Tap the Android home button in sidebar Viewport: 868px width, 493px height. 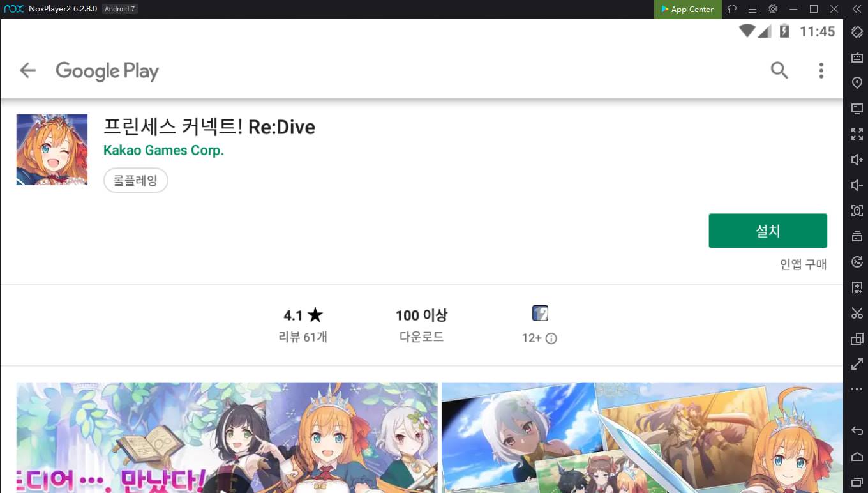tap(857, 456)
